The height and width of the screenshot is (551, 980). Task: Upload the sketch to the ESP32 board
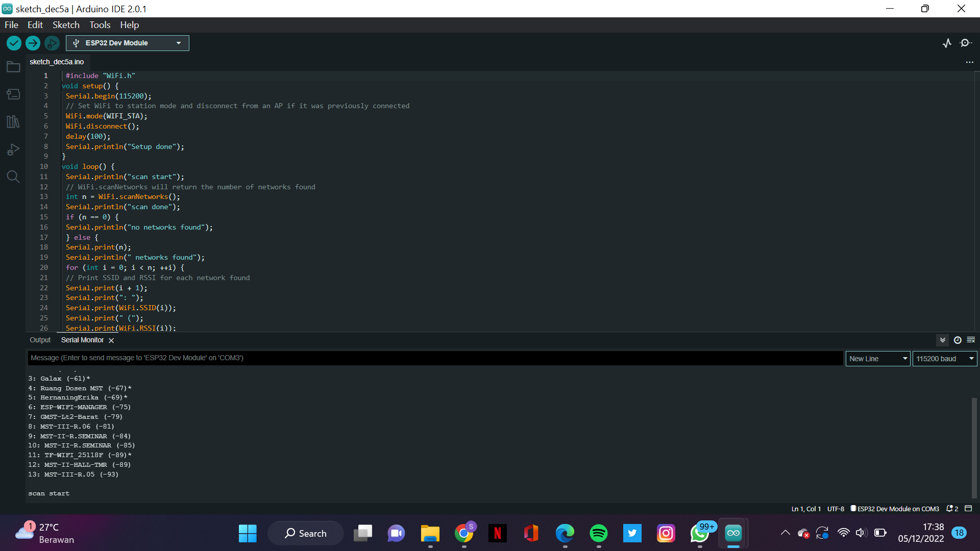coord(33,43)
